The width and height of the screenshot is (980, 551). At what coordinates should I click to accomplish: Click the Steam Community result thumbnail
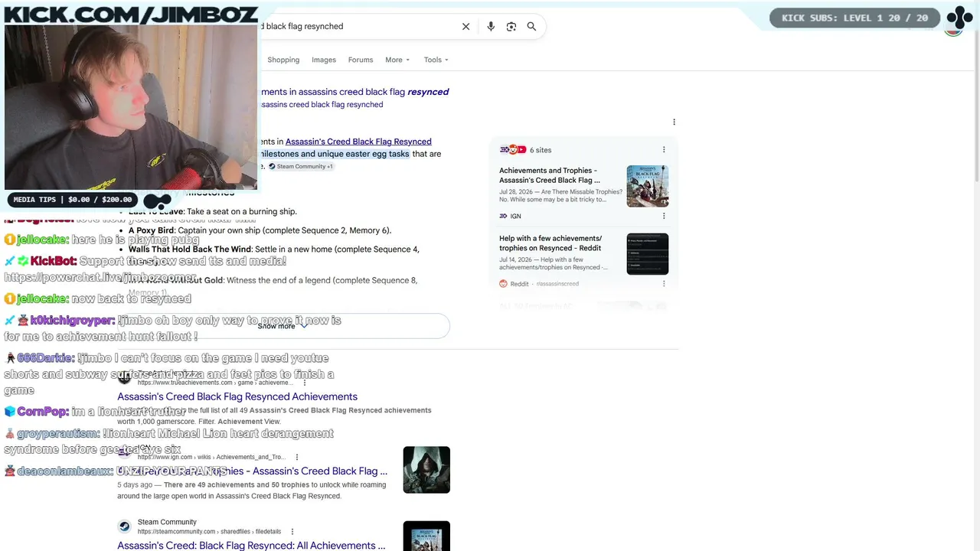tap(426, 536)
